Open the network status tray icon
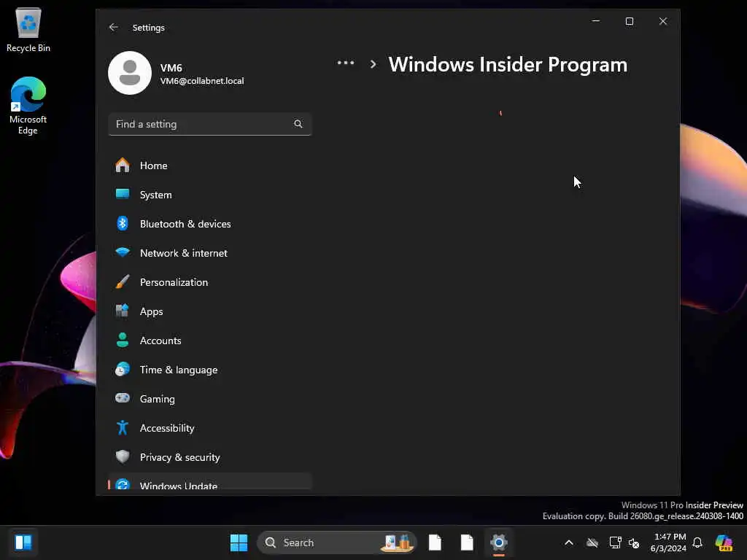This screenshot has height=560, width=747. click(x=615, y=542)
